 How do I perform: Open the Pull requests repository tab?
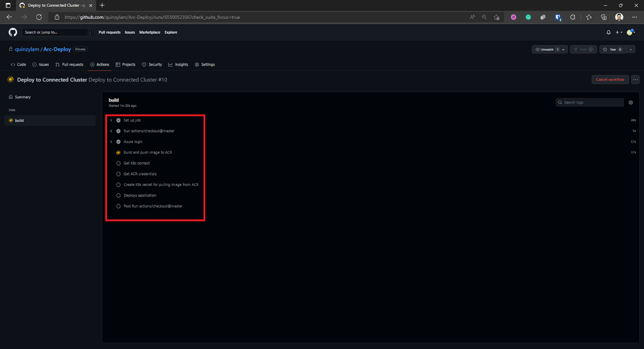click(x=69, y=65)
